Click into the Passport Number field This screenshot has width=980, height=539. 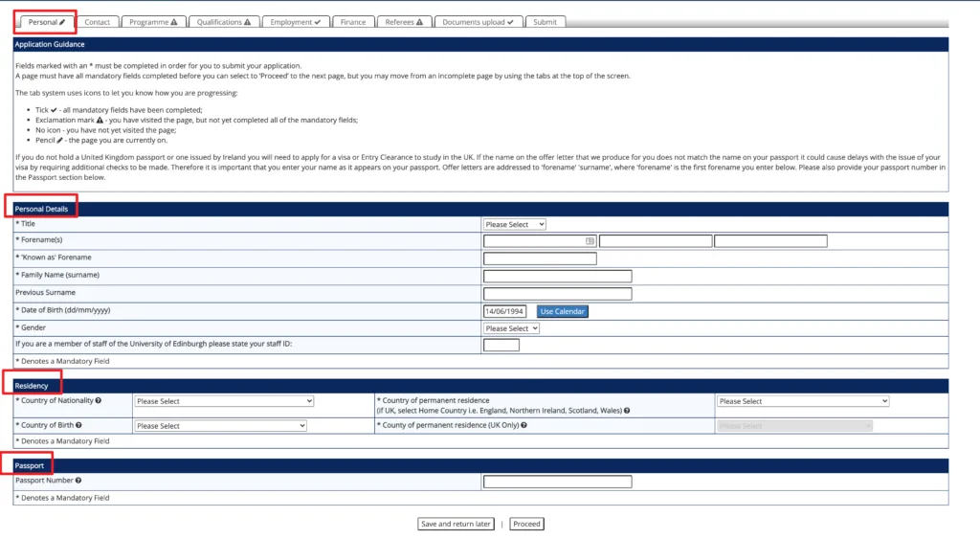point(557,482)
